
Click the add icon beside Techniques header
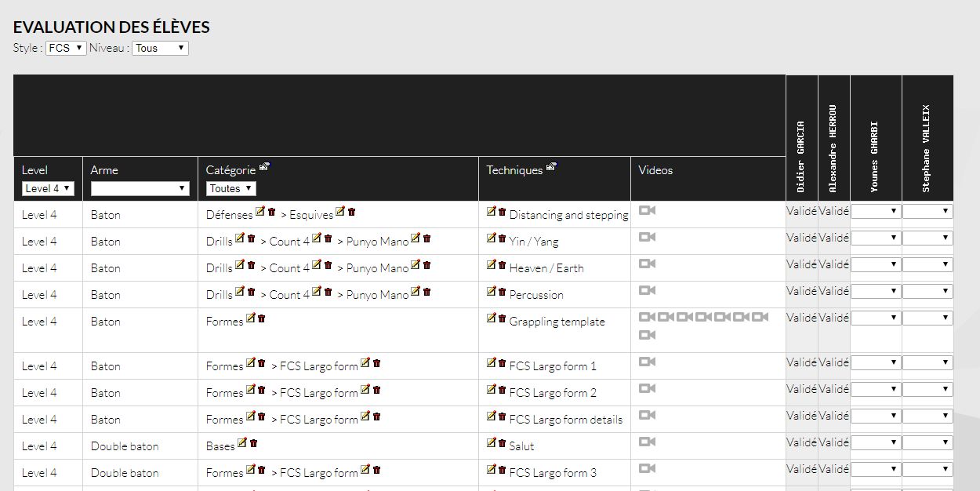[551, 166]
